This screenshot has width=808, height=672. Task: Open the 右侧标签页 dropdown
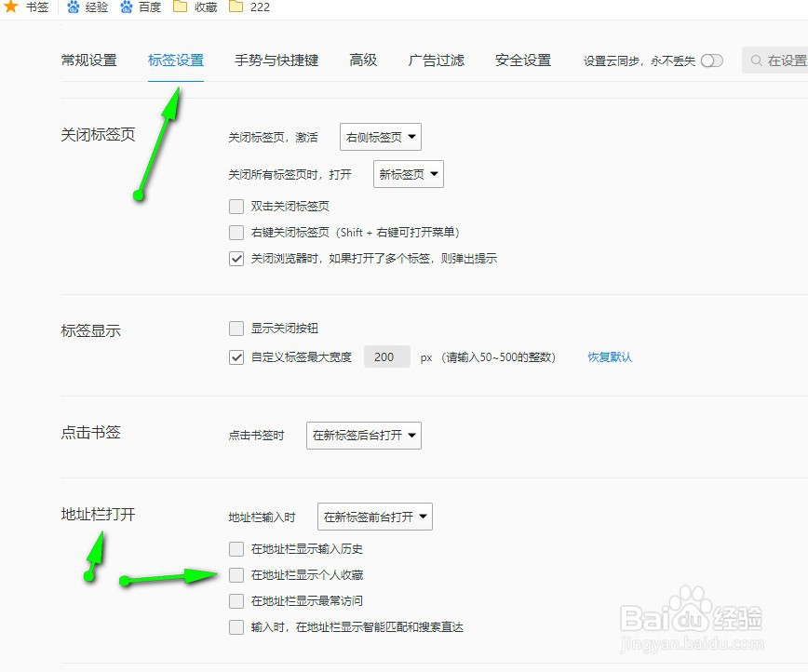pyautogui.click(x=380, y=137)
